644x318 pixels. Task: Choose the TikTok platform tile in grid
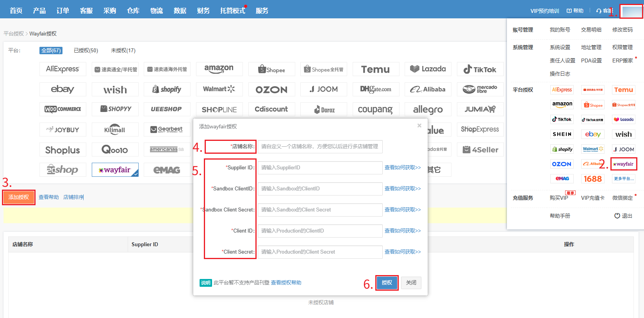tap(480, 69)
